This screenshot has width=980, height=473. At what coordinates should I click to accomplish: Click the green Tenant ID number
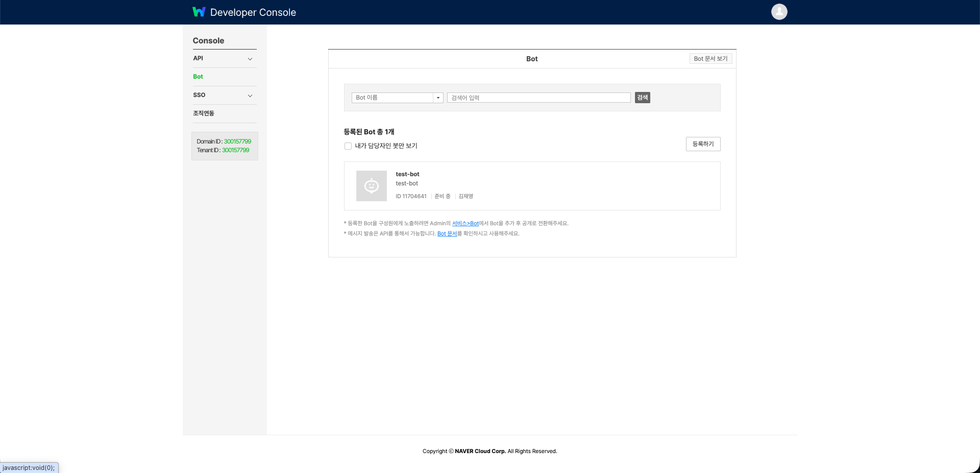click(235, 150)
